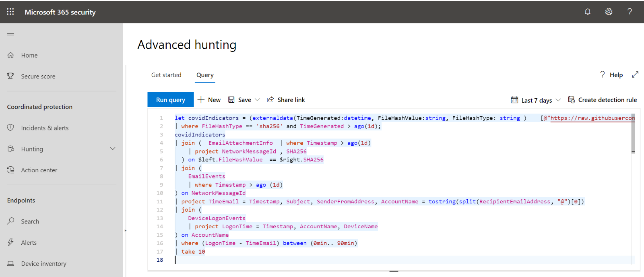Go to Incidents & alerts
644x277 pixels.
(45, 128)
